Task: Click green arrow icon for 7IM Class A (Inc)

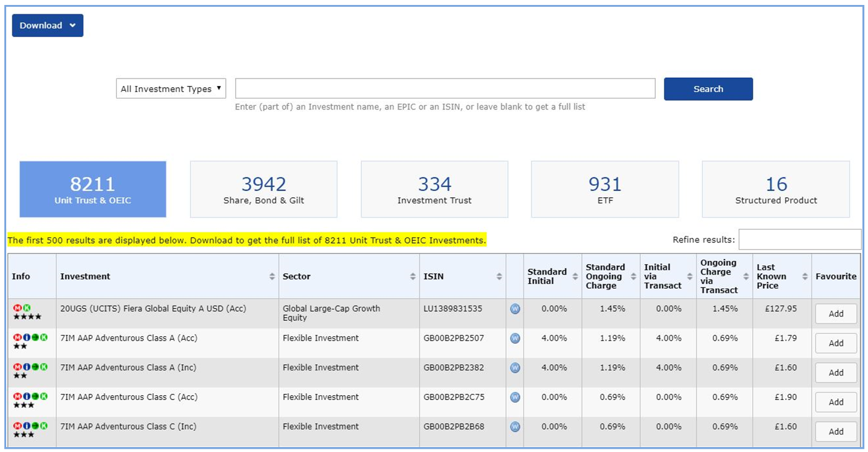Action: point(35,367)
